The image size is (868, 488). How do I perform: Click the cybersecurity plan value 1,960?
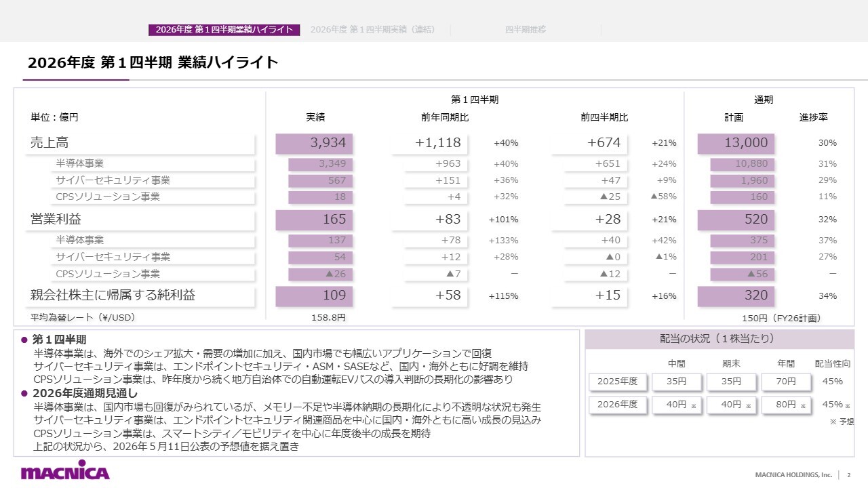point(743,181)
